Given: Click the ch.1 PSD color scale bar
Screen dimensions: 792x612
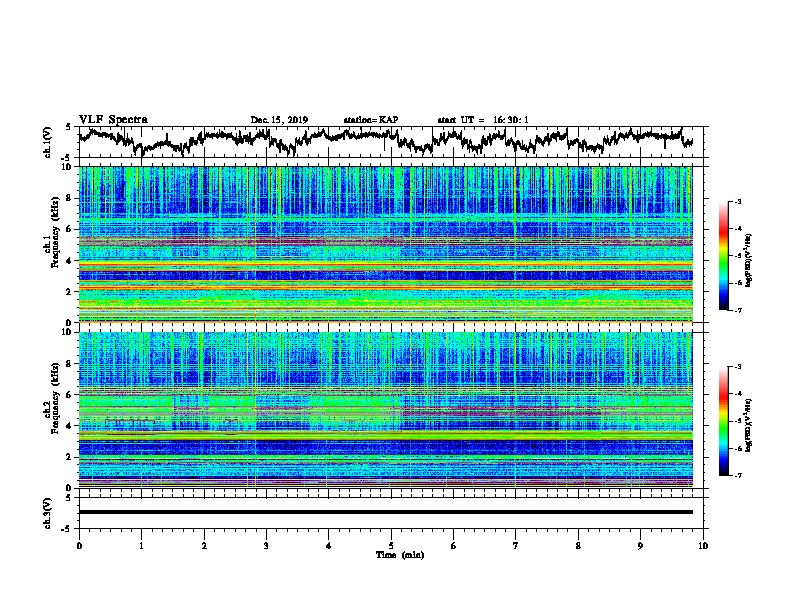Looking at the screenshot, I should click(723, 256).
